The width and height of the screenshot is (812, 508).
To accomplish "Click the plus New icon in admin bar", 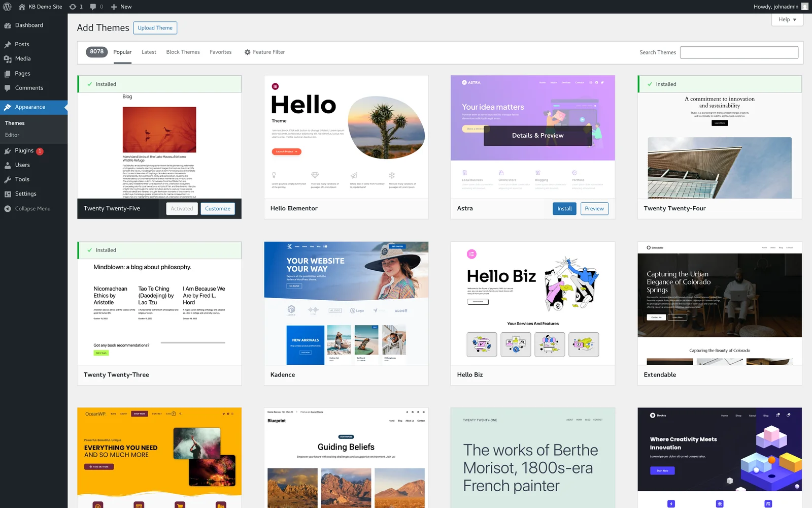I will click(x=114, y=7).
